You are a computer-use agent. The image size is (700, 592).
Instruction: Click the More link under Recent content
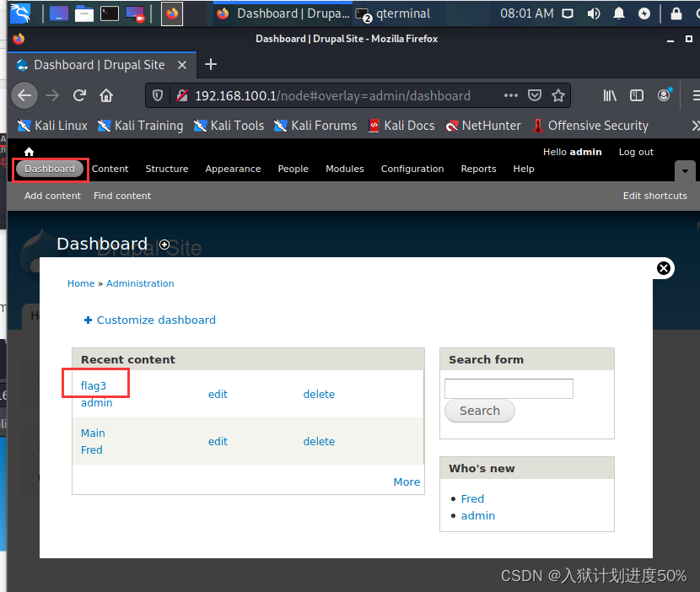click(x=407, y=482)
